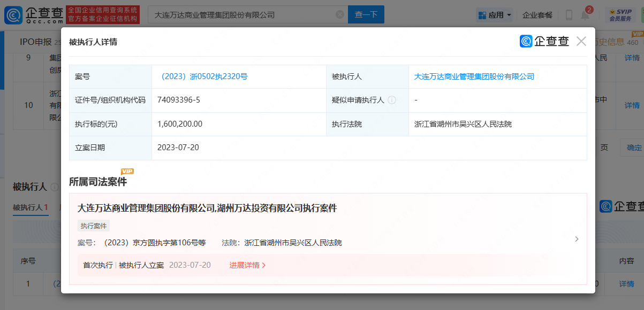Click the Qcc 企查查 logo in header
644x310 pixels.
[33, 15]
